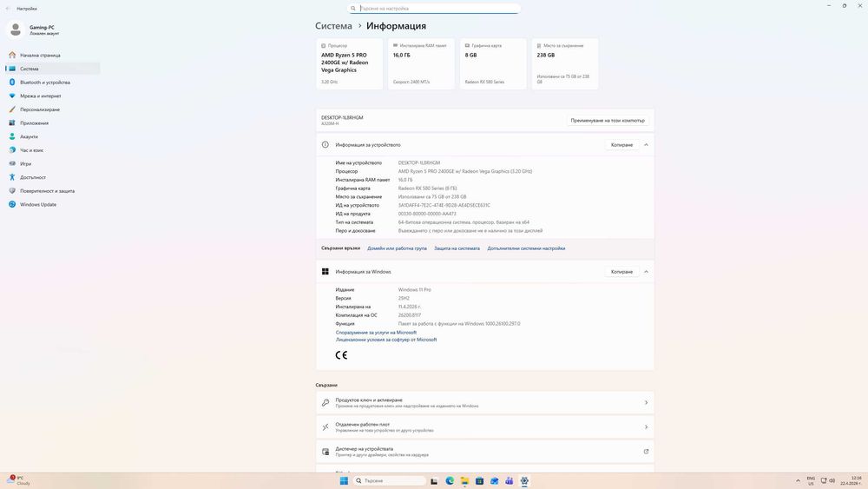Open the Достъпност accessibility section

[33, 177]
